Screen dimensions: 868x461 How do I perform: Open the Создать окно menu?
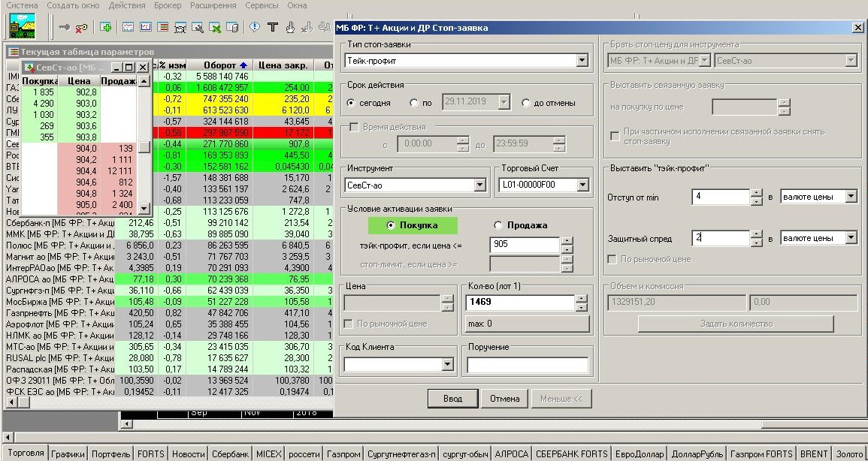point(74,5)
